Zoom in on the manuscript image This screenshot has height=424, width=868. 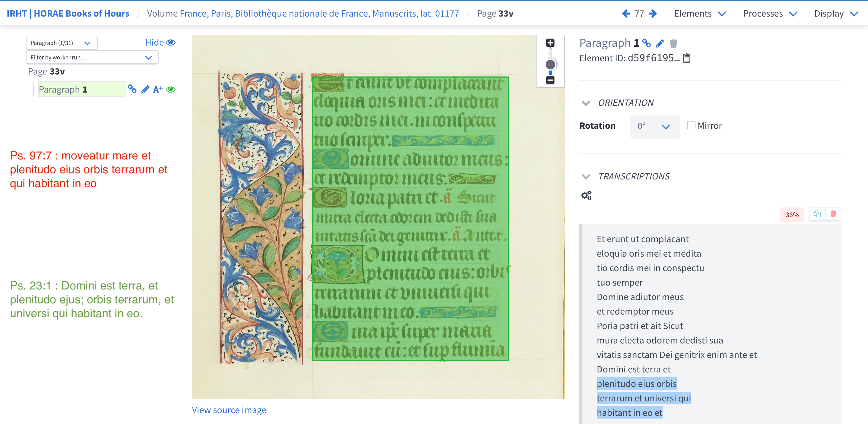[x=550, y=43]
